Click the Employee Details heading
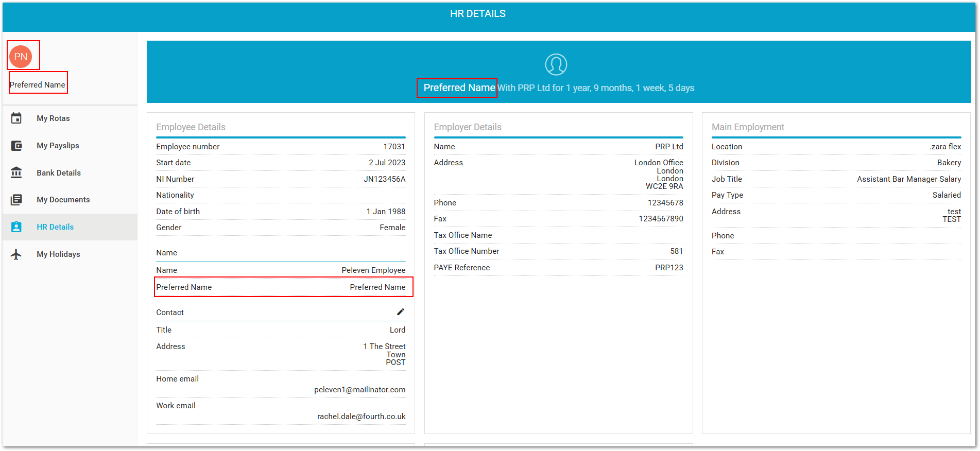This screenshot has height=451, width=980. point(191,127)
